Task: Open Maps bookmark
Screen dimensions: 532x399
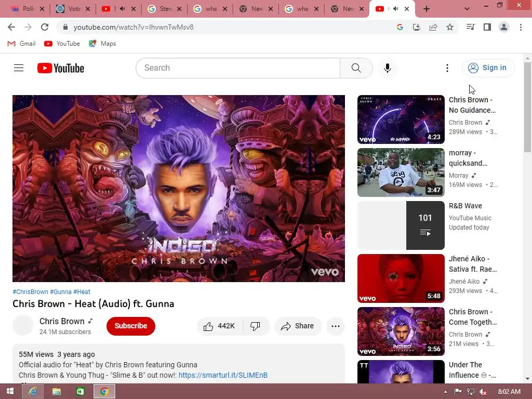Action: point(102,44)
